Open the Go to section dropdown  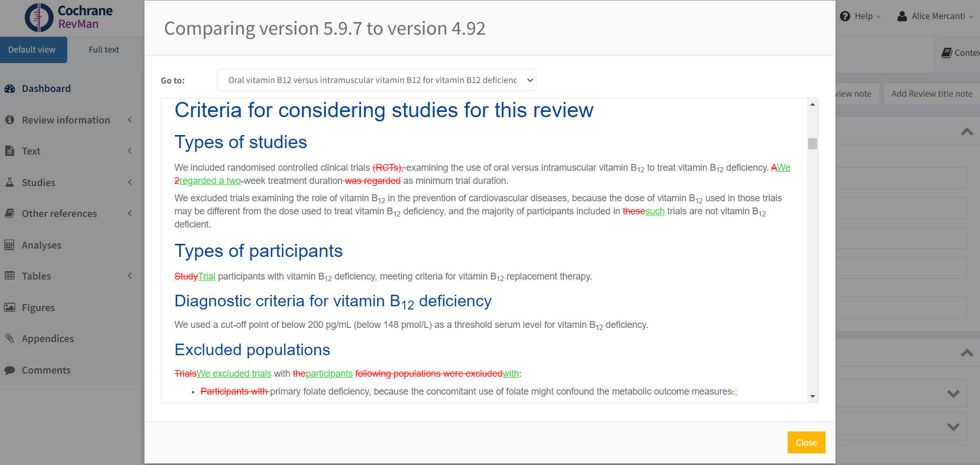(376, 80)
